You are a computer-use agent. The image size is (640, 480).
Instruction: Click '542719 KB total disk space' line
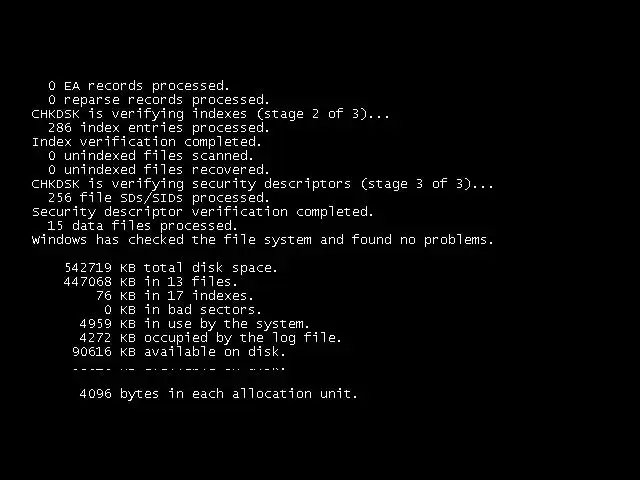click(x=171, y=268)
